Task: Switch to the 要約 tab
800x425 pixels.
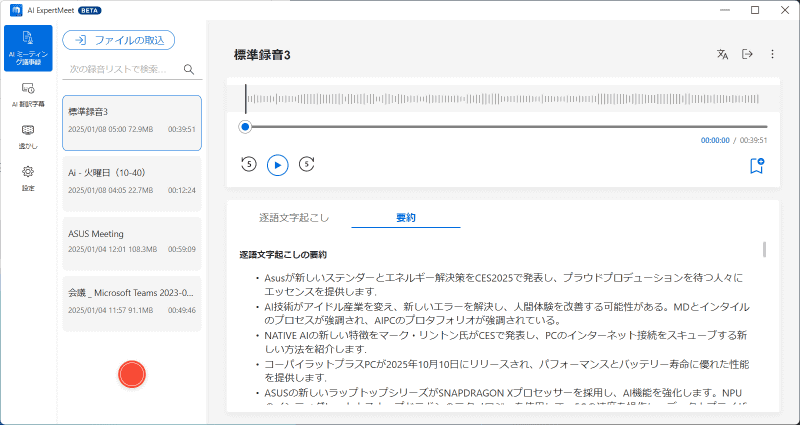Action: [x=406, y=218]
